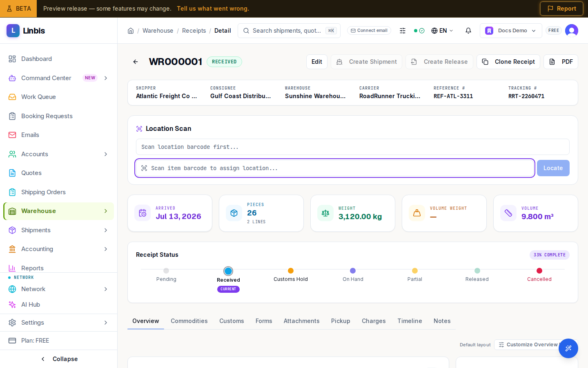Select the On Hand status dot

pos(353,271)
